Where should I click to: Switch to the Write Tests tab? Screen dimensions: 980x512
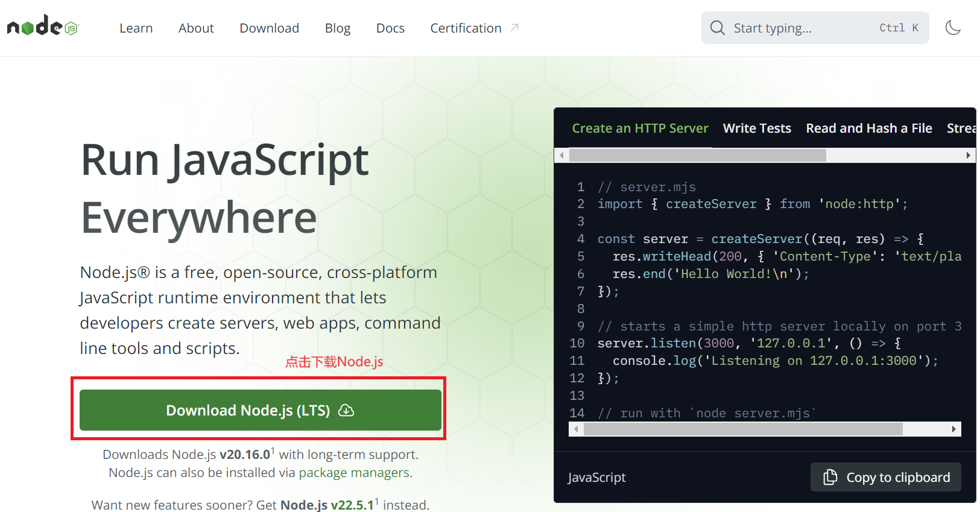point(757,128)
